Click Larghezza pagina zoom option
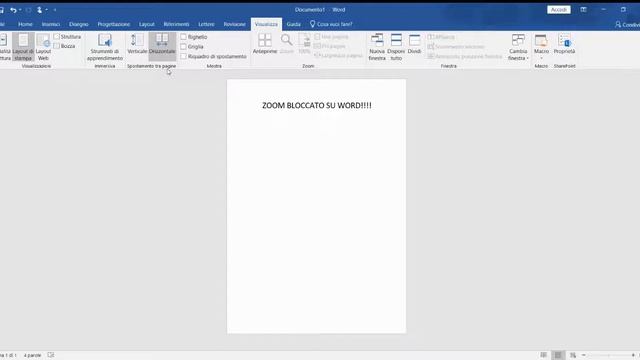 coord(338,56)
